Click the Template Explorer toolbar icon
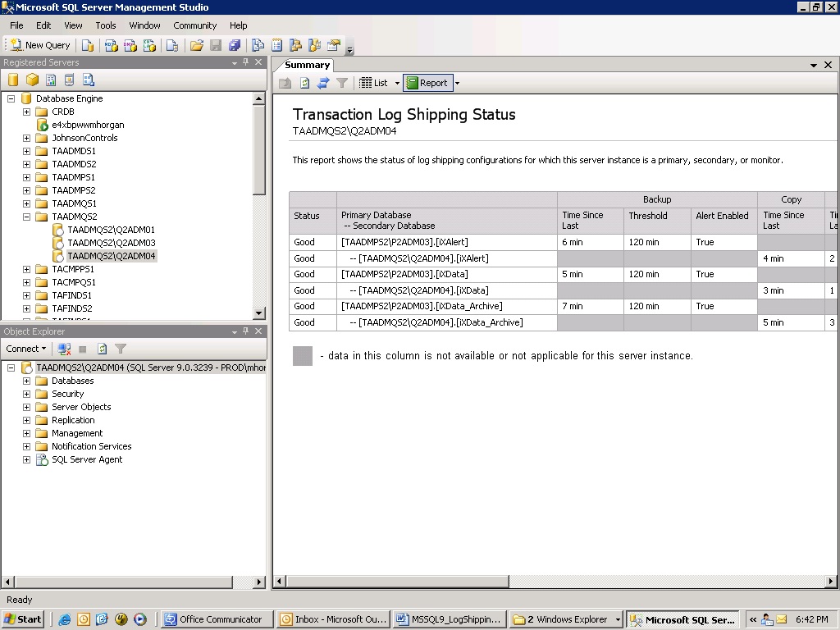 [x=315, y=46]
